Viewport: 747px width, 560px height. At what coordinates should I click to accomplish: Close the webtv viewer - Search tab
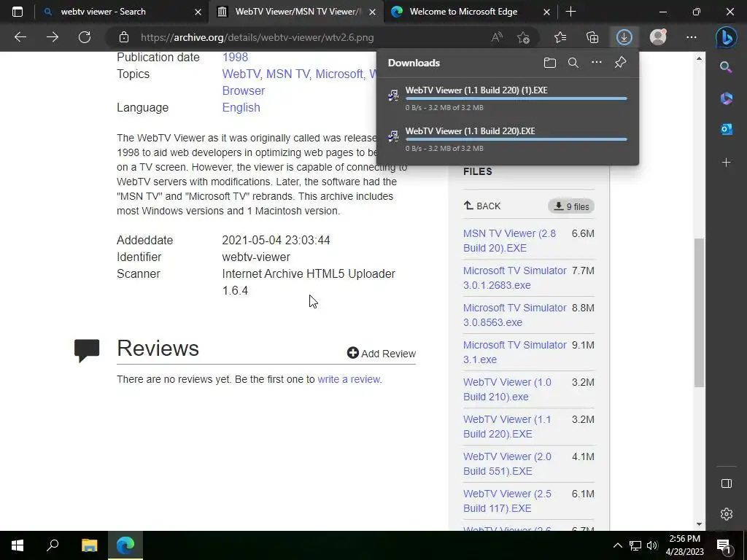click(x=198, y=12)
